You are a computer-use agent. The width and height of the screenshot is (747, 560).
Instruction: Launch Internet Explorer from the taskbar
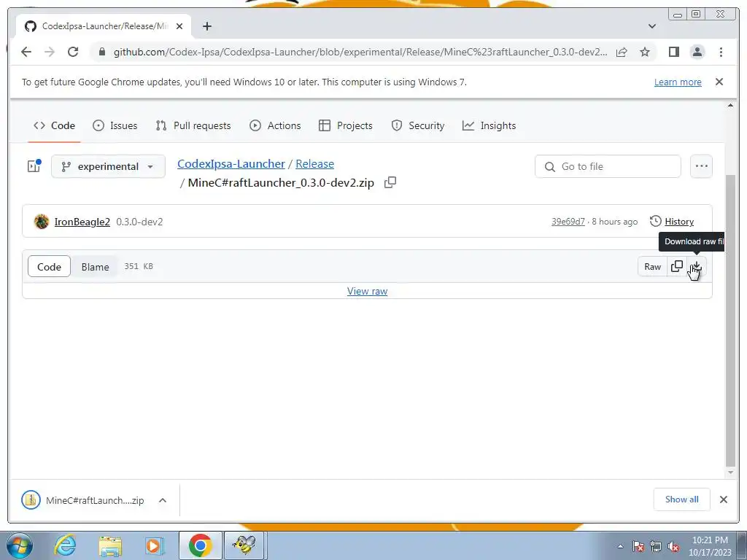(65, 545)
